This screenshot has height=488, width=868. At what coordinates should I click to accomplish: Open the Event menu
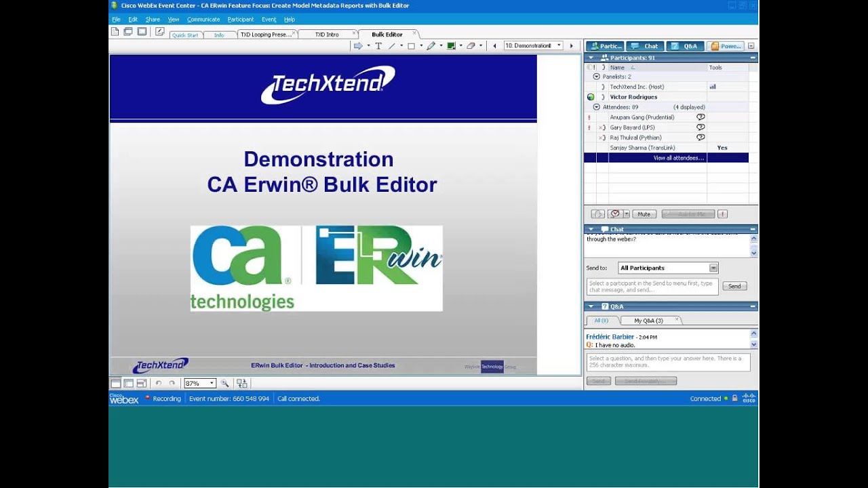(269, 20)
